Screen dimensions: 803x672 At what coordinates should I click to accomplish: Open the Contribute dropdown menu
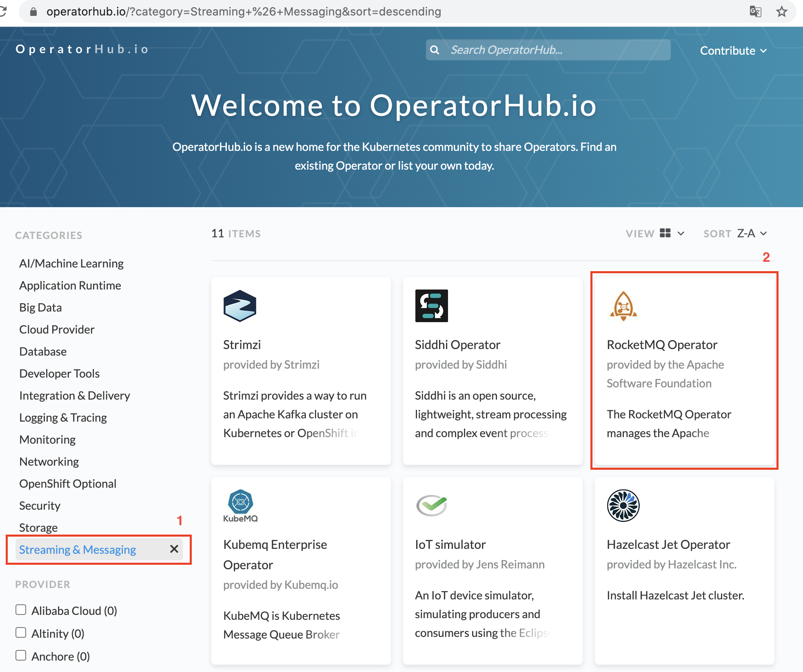pyautogui.click(x=733, y=51)
